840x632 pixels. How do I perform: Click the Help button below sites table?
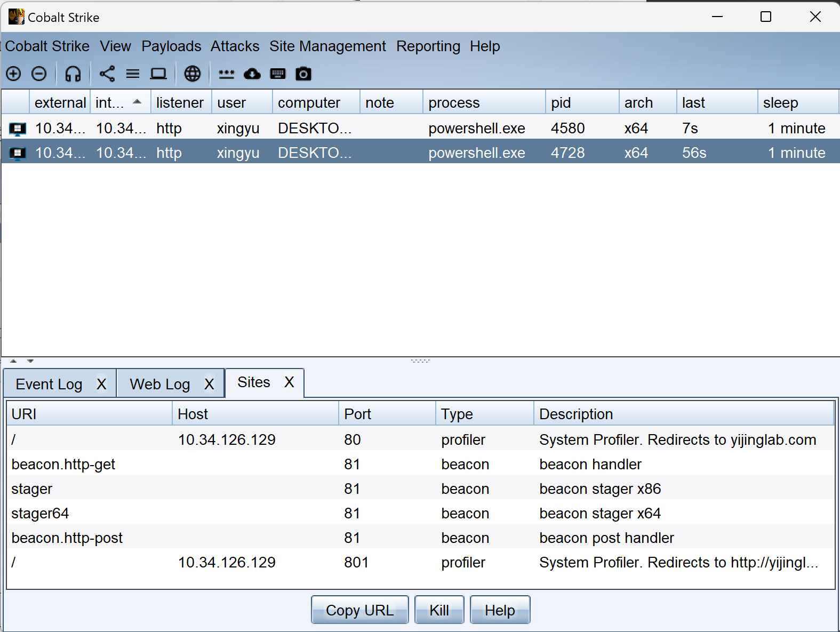500,610
